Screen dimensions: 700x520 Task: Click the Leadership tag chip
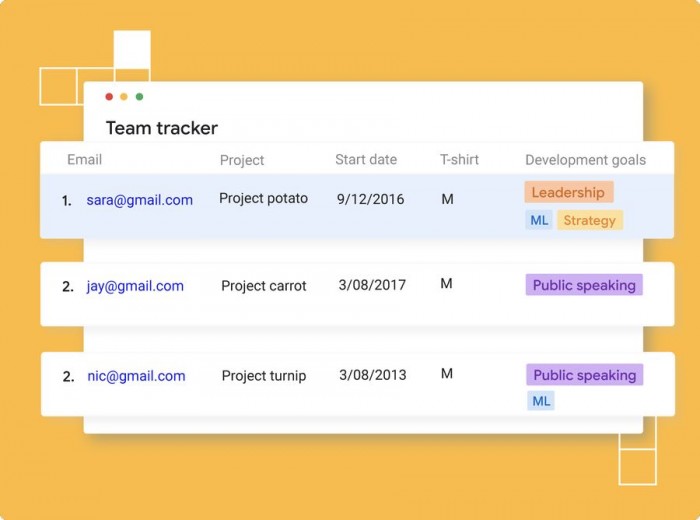click(x=569, y=192)
